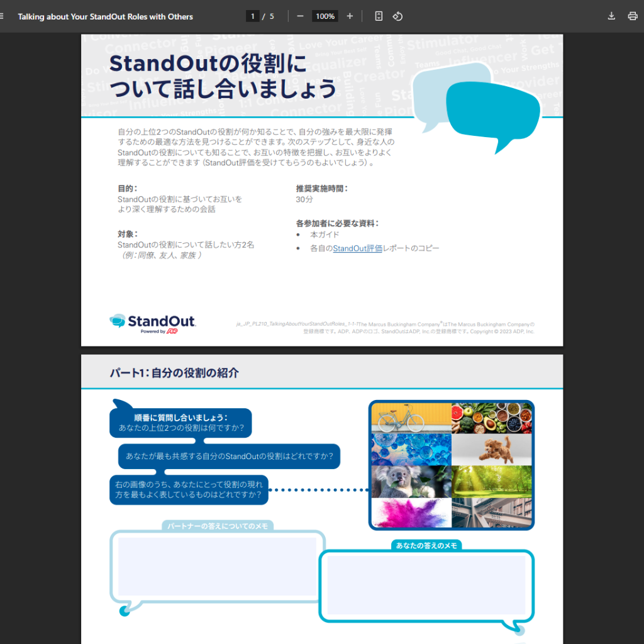Click the question 'あなたが最も共感する自分のStandOutの役割はどれですか?'

pos(229,457)
